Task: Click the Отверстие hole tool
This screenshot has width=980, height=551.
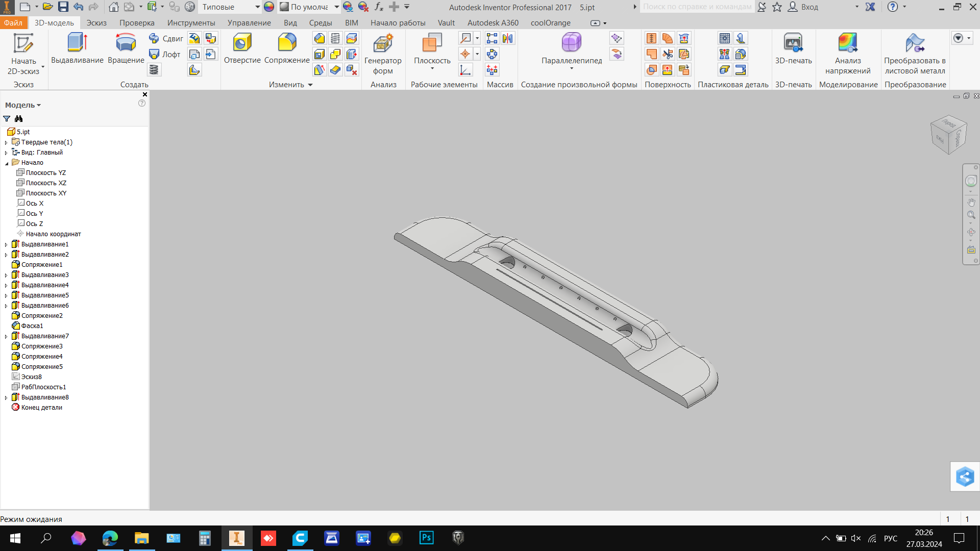Action: point(242,48)
